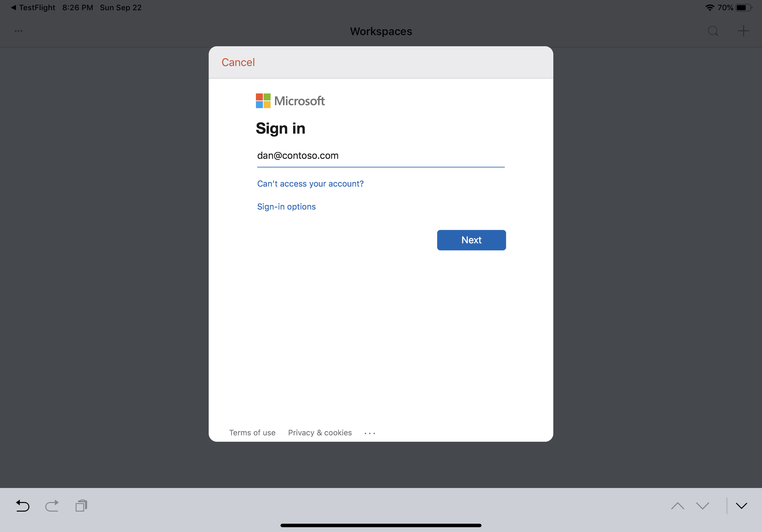Viewport: 762px width, 532px height.
Task: Click the battery status icon
Action: 748,7
